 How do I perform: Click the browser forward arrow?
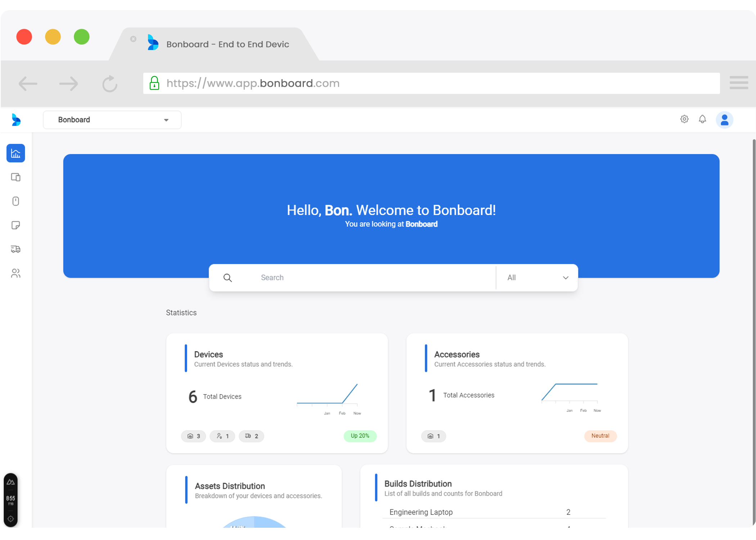68,84
